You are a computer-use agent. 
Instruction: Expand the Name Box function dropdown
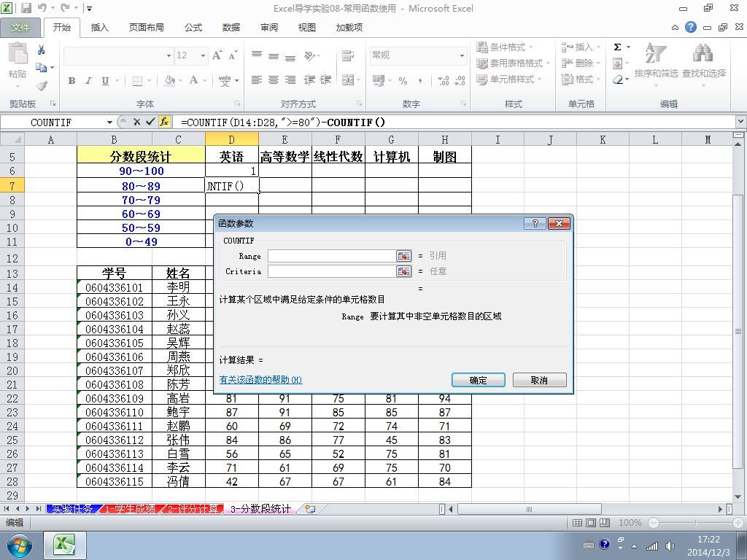pos(109,122)
